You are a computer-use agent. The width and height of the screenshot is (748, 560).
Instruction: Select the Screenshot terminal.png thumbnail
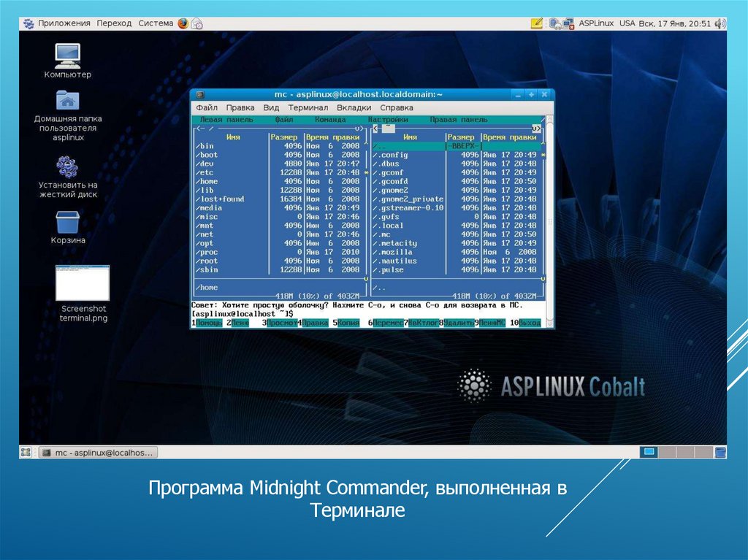(x=83, y=283)
